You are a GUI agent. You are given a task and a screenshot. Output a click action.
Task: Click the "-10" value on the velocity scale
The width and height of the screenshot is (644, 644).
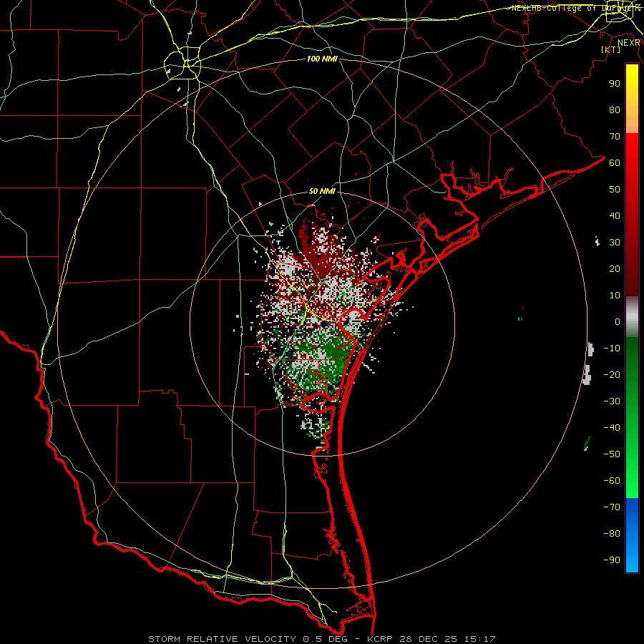[612, 348]
